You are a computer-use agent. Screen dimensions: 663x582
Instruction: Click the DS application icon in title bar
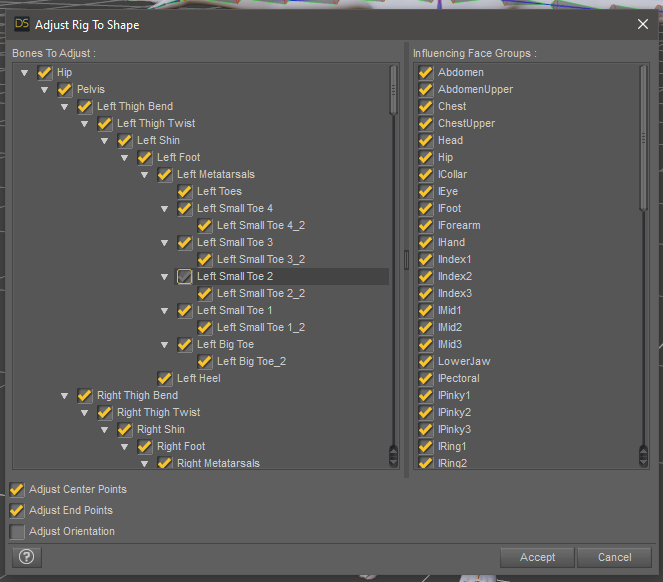[x=22, y=23]
